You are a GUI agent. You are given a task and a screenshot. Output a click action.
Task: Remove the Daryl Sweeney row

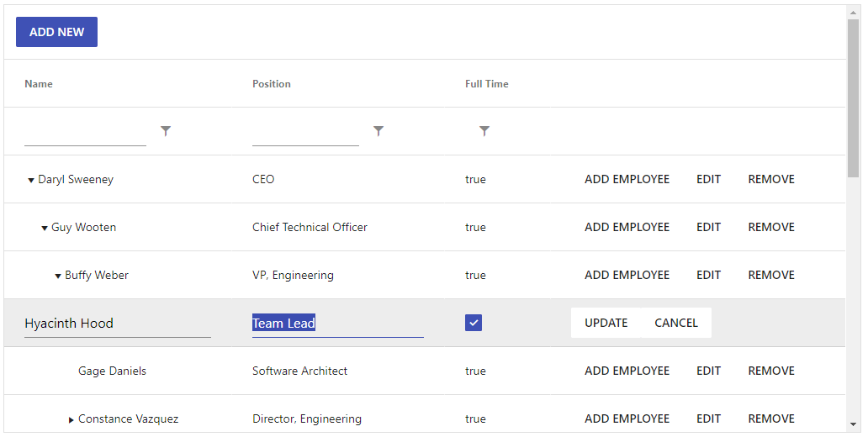(771, 179)
